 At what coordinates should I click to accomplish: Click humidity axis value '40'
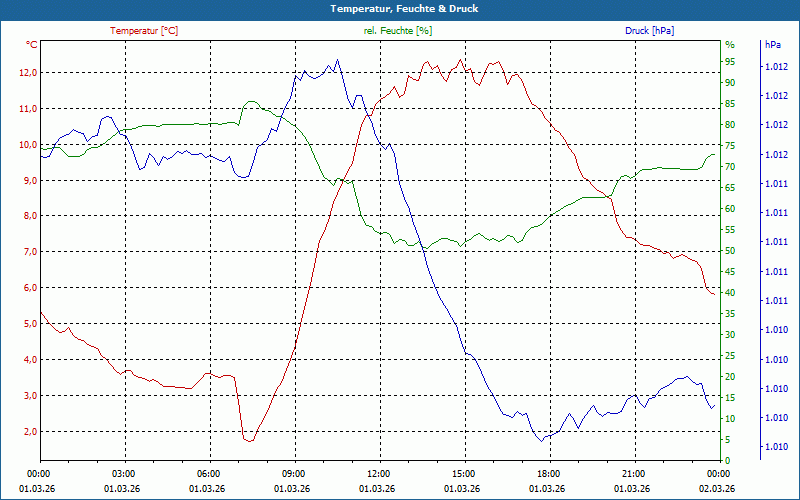(730, 292)
